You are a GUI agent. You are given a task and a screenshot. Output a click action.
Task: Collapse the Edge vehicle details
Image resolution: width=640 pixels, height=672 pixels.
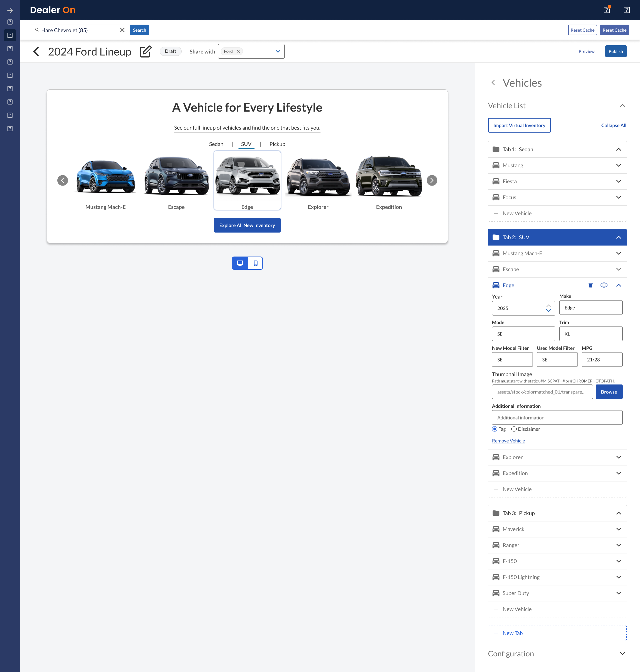tap(619, 286)
